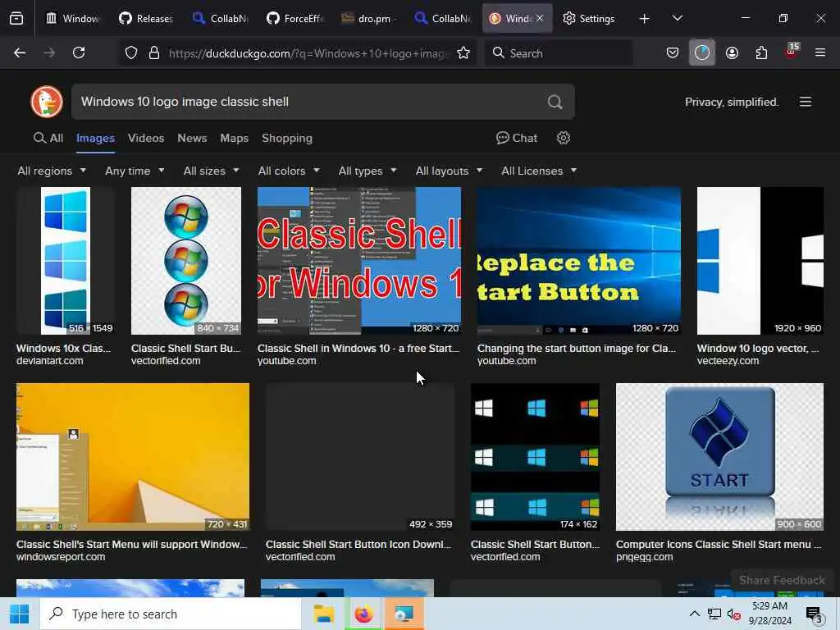The width and height of the screenshot is (840, 630).
Task: List all tabs with the chevron button
Action: (677, 18)
